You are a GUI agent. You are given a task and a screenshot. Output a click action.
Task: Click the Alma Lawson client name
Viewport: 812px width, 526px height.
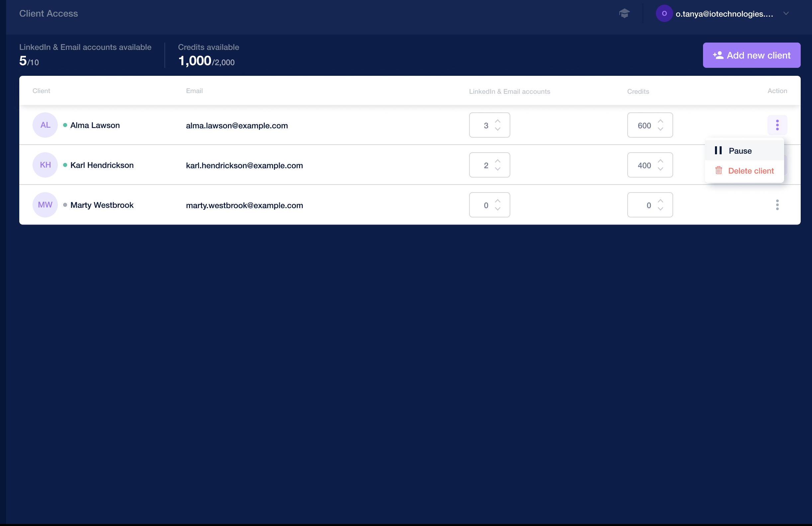[95, 125]
